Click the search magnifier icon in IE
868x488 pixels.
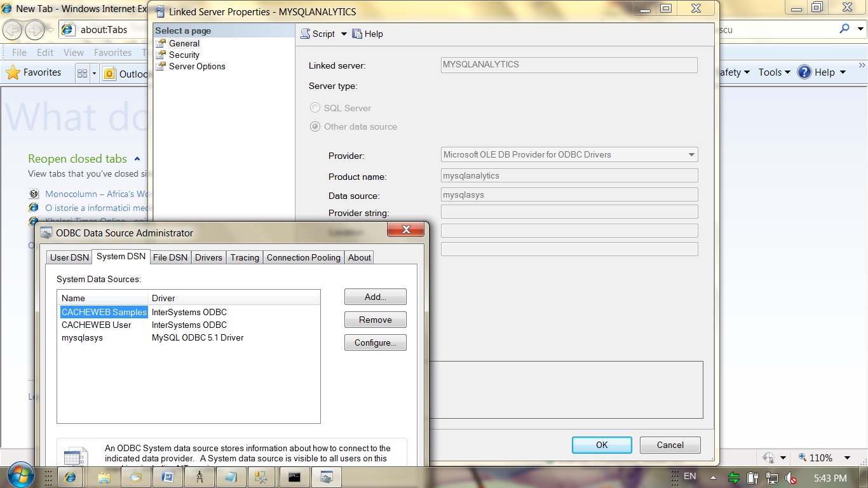tap(844, 29)
